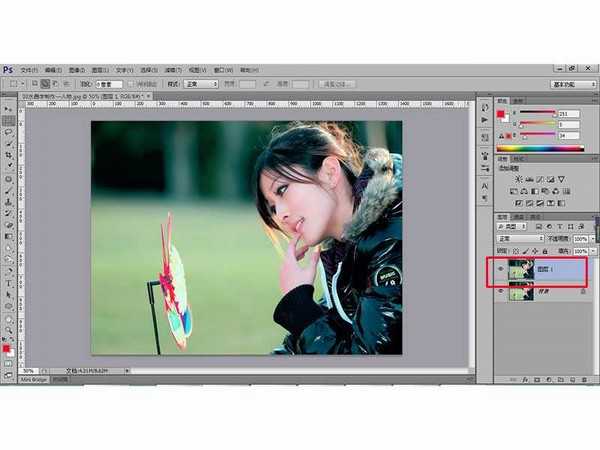
Task: Select the Crop tool
Action: pos(9,155)
